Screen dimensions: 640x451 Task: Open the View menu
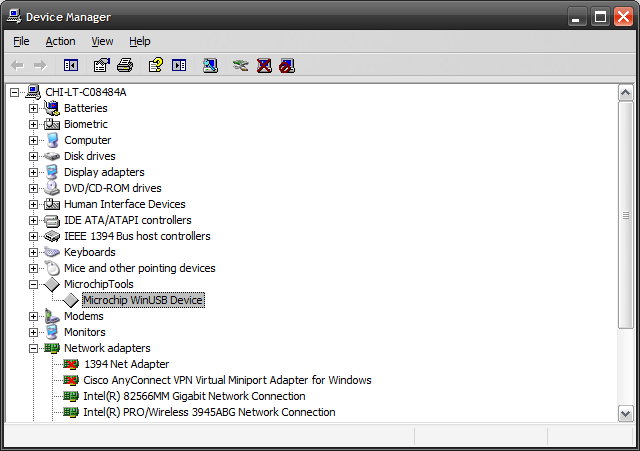pos(102,41)
